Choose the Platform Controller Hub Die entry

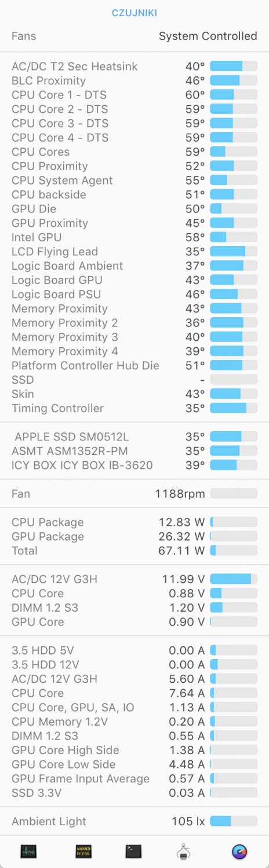pos(134,365)
